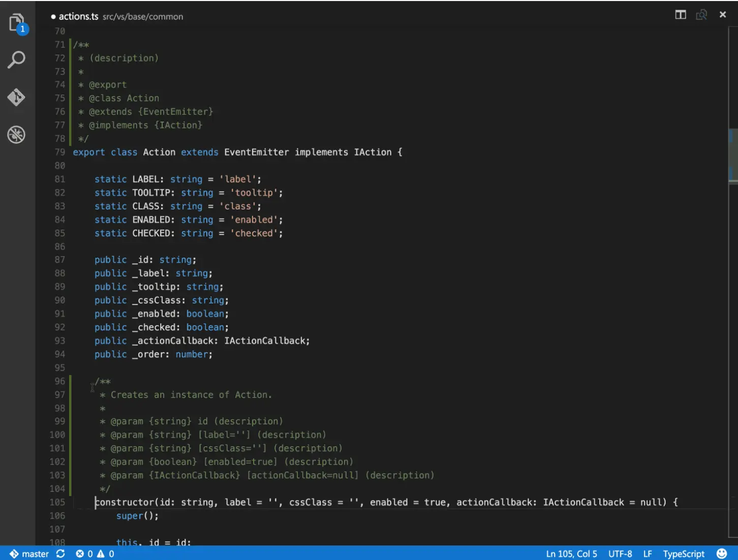Click '@implements {IAction}' comment line

(x=140, y=125)
